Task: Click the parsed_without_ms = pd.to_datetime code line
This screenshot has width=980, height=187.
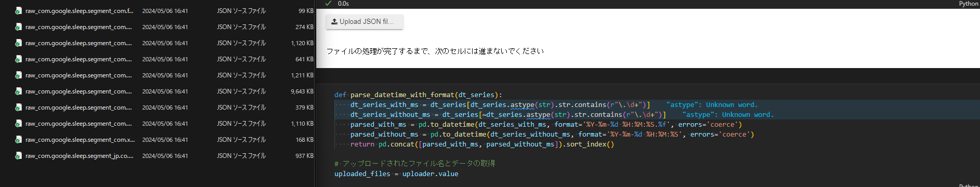Action: [x=552, y=135]
